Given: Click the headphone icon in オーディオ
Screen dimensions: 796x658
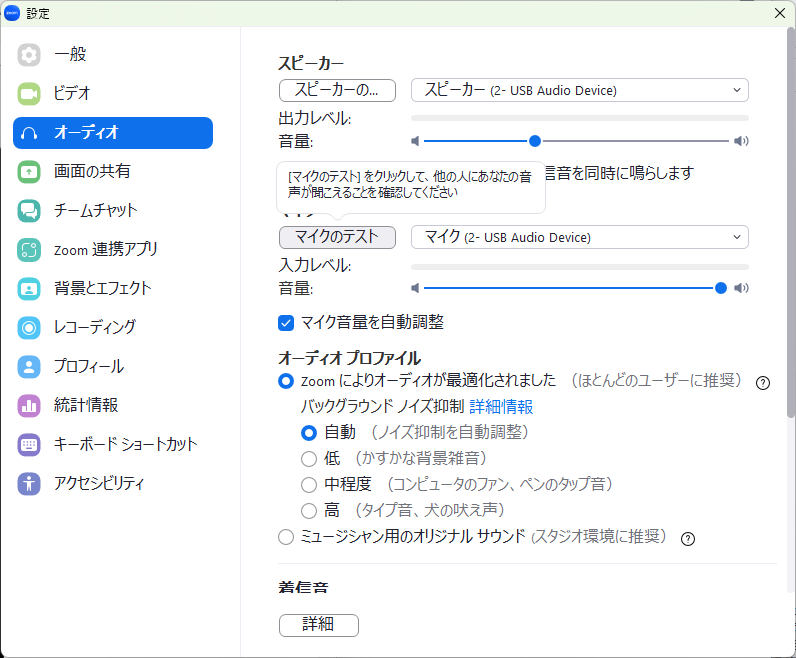Looking at the screenshot, I should coord(29,133).
